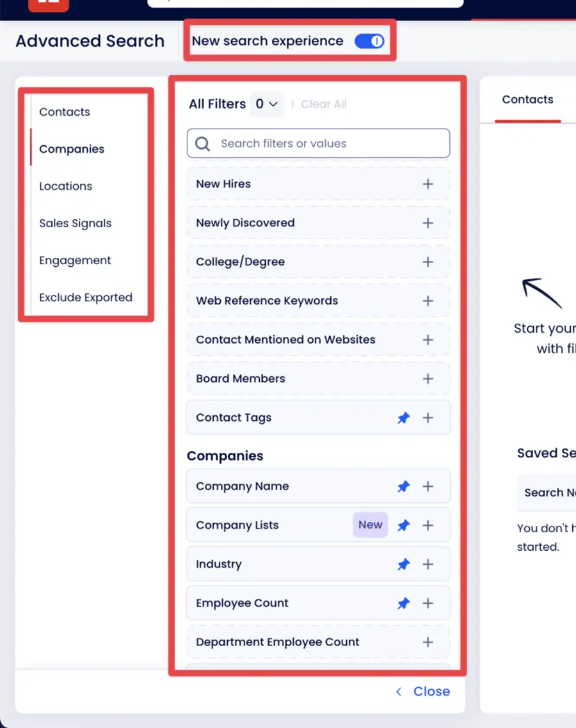Add the New Hires filter with plus icon
576x728 pixels.
pyautogui.click(x=428, y=184)
